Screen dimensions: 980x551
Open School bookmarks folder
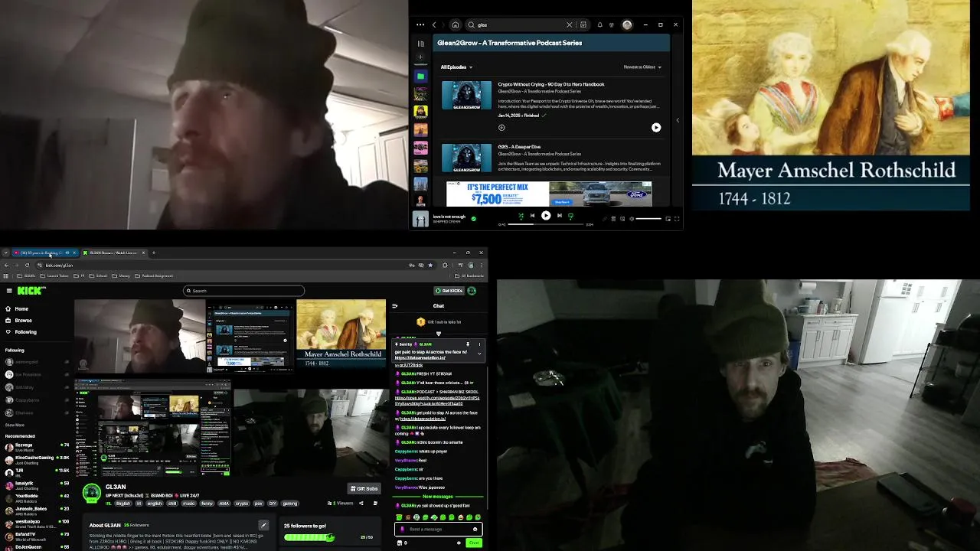click(x=98, y=275)
